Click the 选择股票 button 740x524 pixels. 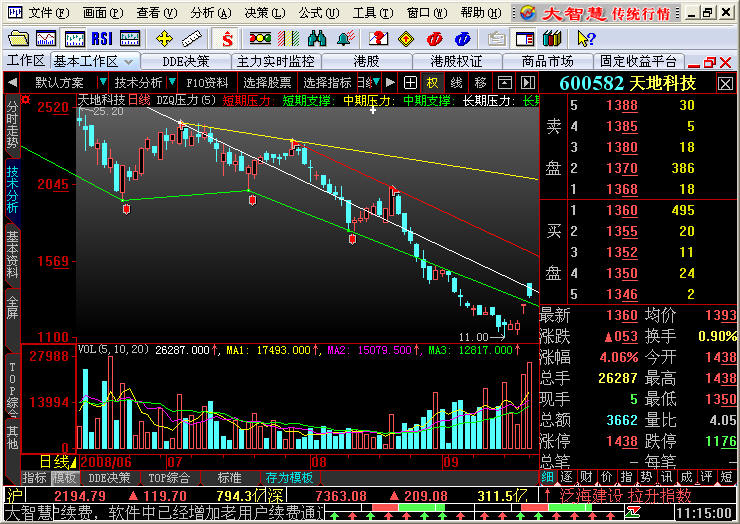click(267, 83)
